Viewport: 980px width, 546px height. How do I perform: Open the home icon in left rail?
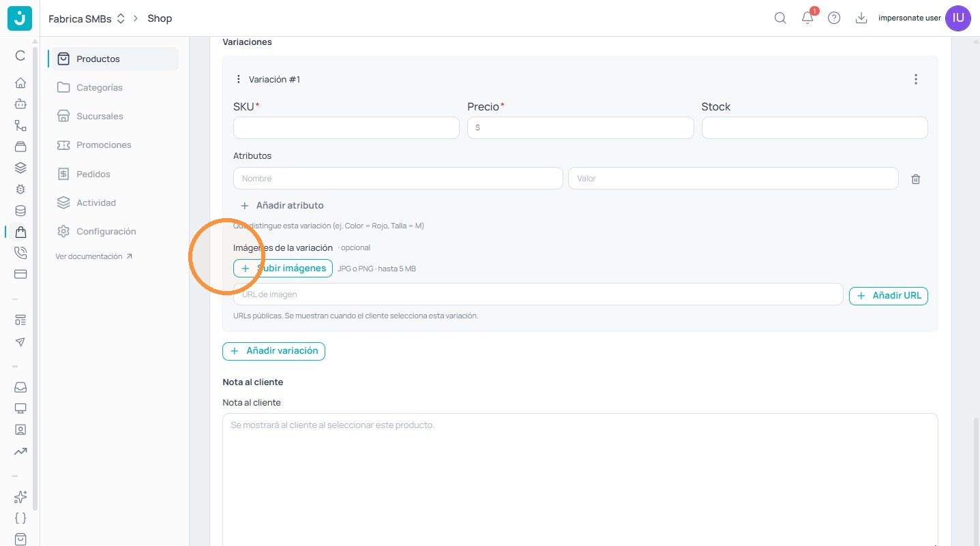[x=20, y=83]
